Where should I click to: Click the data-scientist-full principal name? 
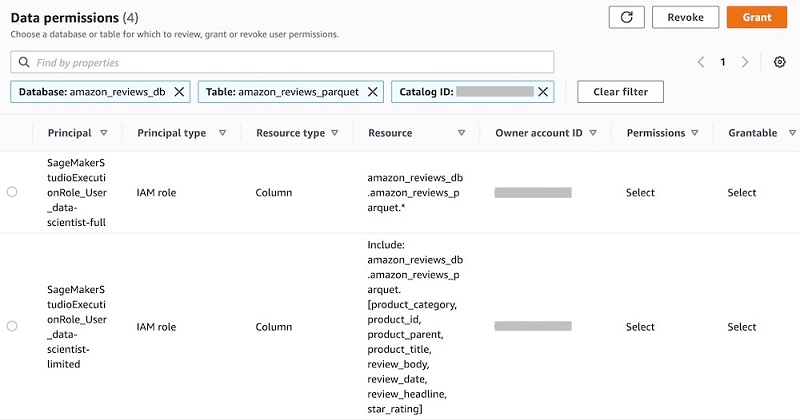(77, 192)
